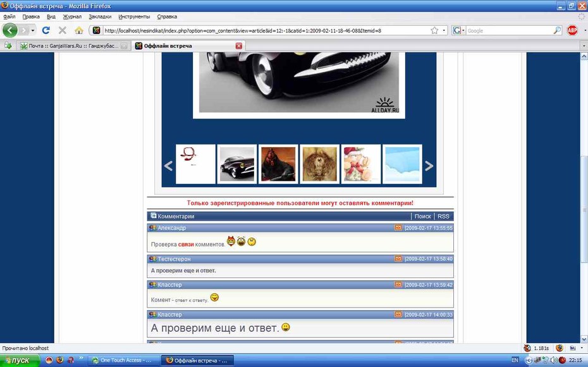Open the Закладки menu
This screenshot has width=588, height=367.
click(100, 16)
